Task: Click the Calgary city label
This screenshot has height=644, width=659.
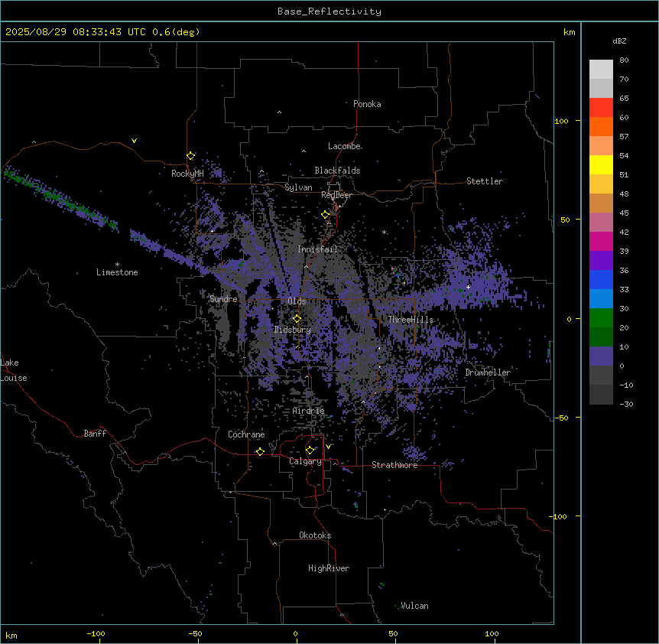Action: (306, 461)
